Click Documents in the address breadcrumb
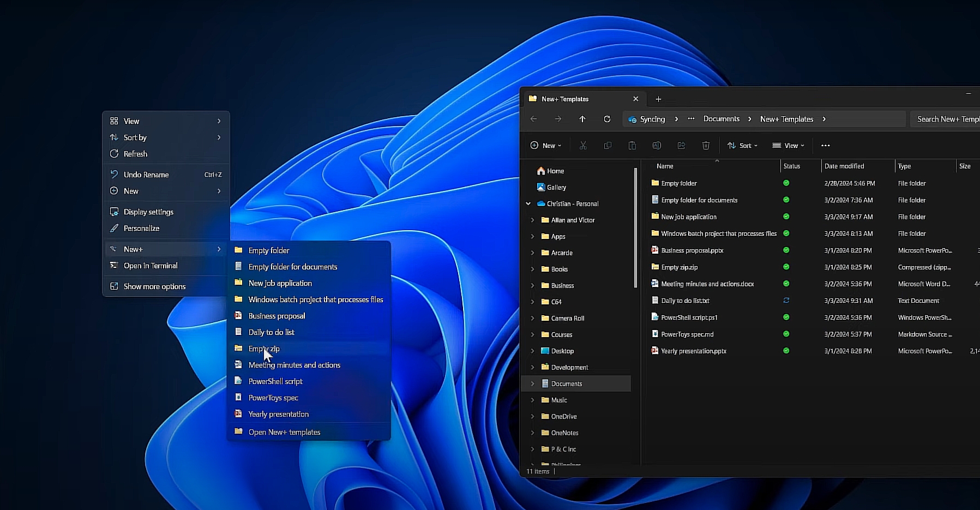 722,119
